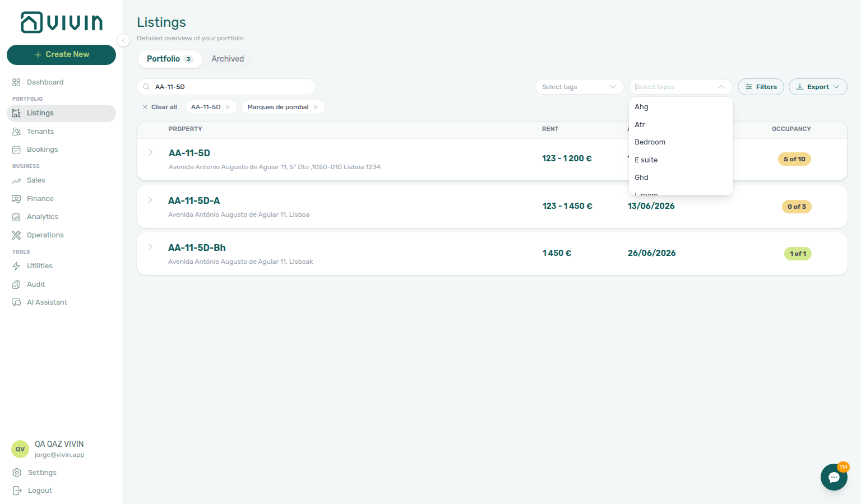Click the OCCUPANCY column header
Viewport: 861px width, 504px height.
791,129
